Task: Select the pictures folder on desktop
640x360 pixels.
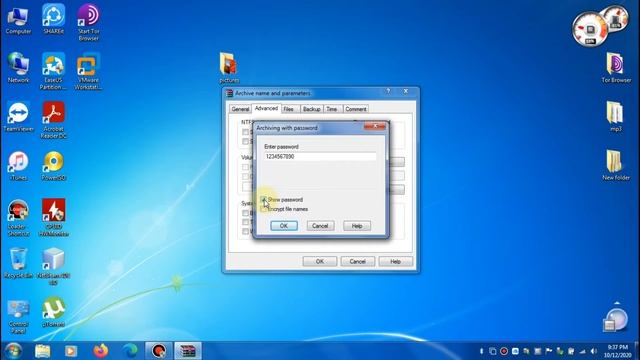Action: (229, 68)
